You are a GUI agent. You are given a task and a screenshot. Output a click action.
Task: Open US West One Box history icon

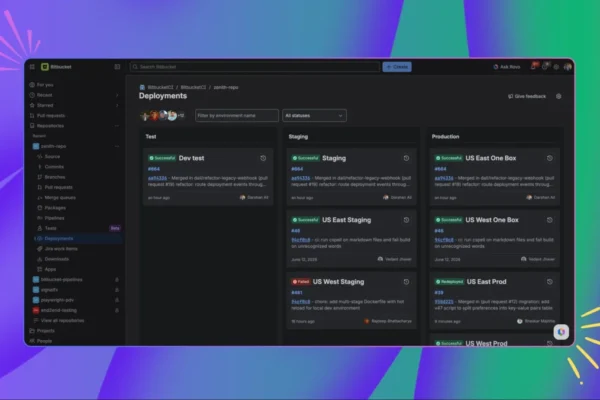(x=550, y=220)
